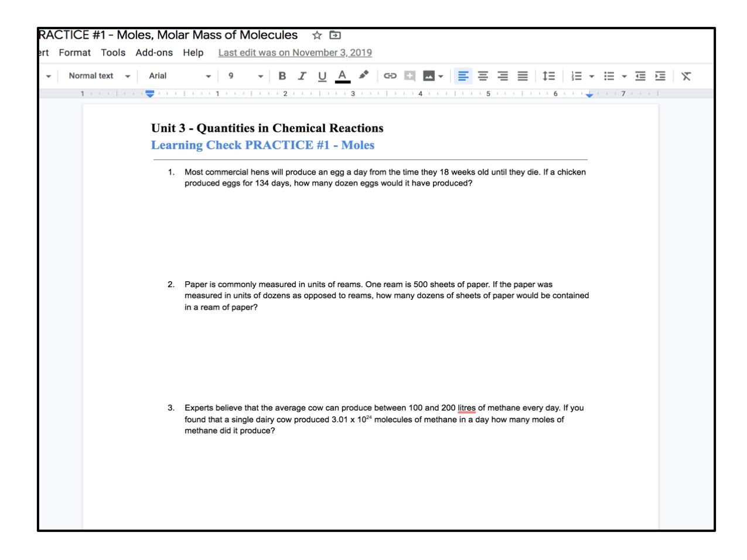Star this document
Image resolution: width=747 pixels, height=560 pixels.
coord(317,35)
